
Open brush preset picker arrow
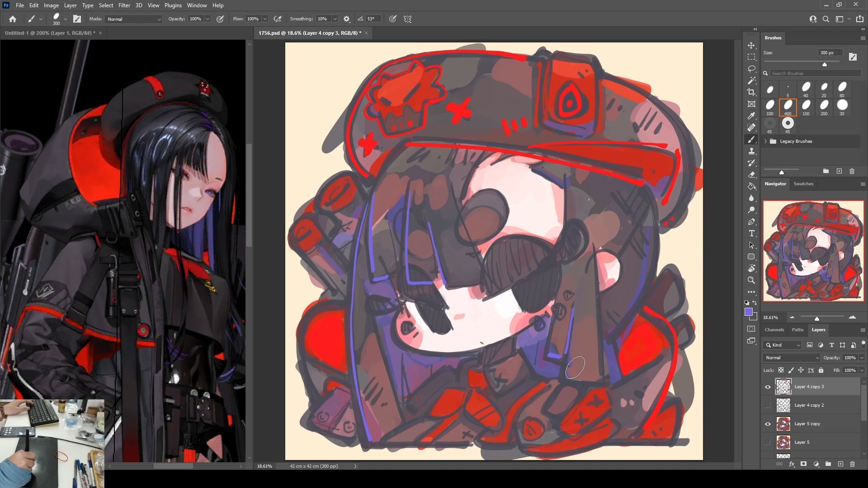[66, 19]
